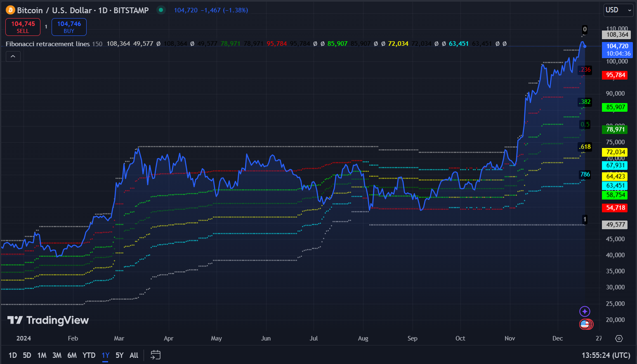Select the 3M time range
This screenshot has height=364, width=637.
tap(57, 355)
